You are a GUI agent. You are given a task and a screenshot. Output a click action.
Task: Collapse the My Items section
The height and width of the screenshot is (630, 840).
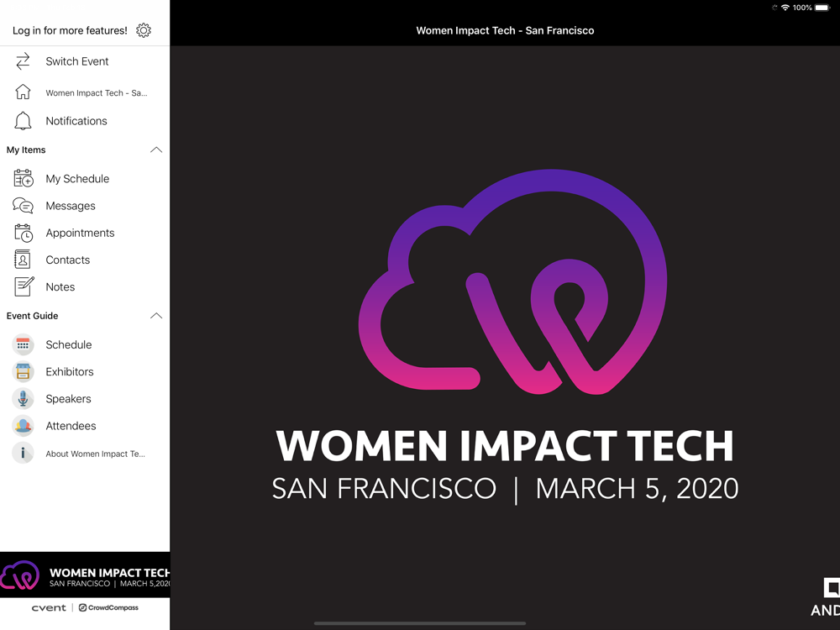click(x=155, y=150)
